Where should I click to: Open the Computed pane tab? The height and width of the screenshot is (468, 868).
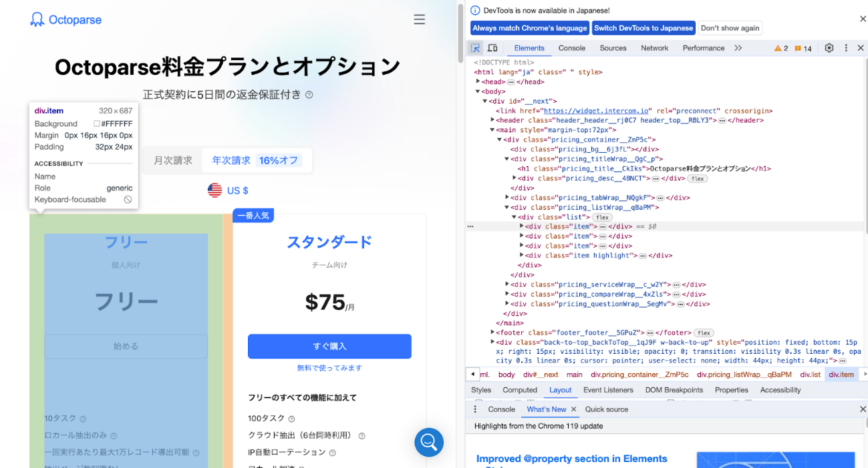click(520, 390)
